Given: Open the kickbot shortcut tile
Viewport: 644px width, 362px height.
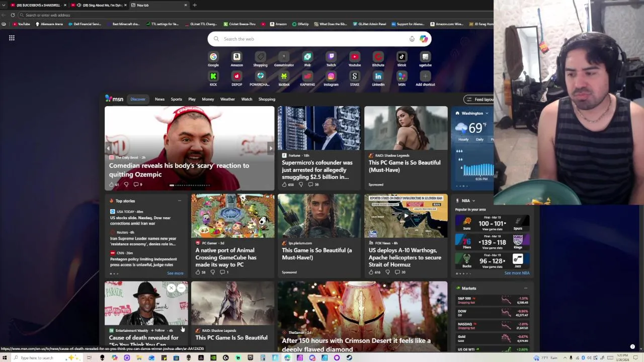Looking at the screenshot, I should click(x=284, y=79).
